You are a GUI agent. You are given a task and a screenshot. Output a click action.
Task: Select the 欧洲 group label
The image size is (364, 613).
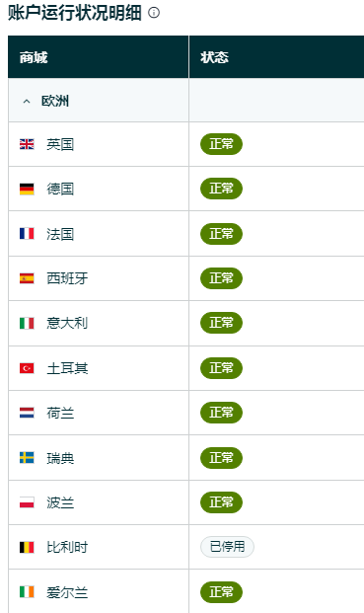point(55,102)
